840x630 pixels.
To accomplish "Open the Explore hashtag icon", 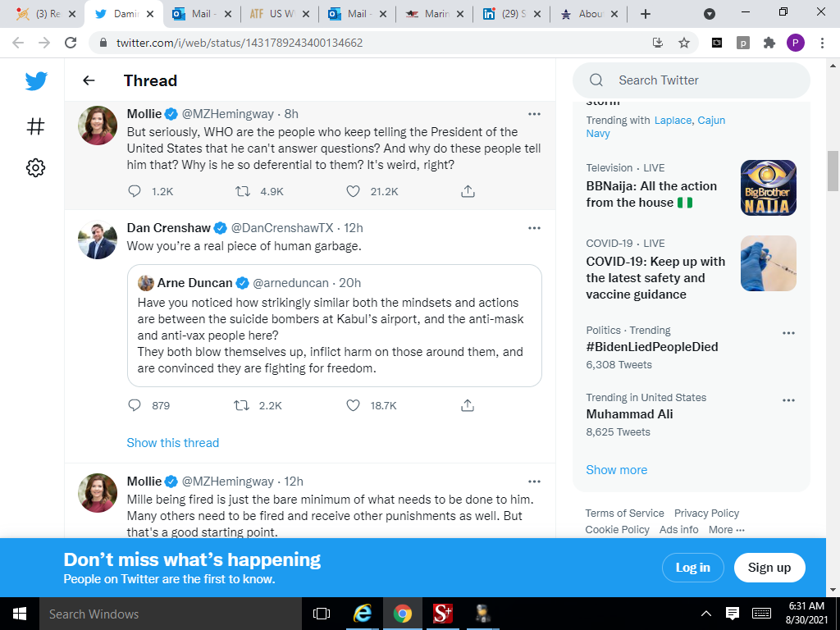I will [35, 126].
